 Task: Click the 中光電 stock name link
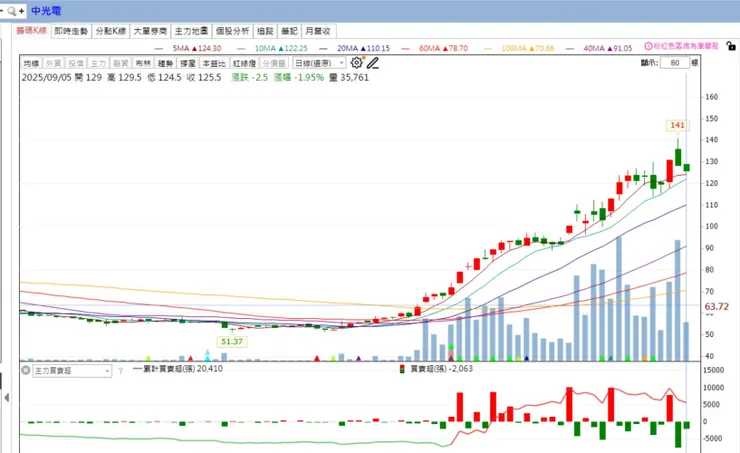[46, 10]
